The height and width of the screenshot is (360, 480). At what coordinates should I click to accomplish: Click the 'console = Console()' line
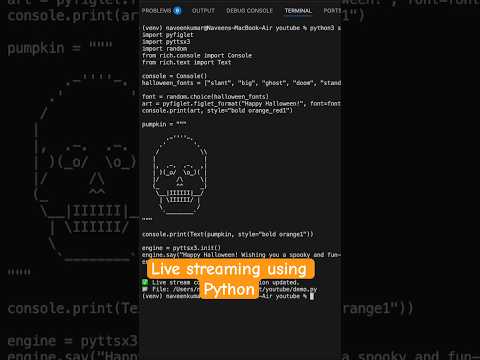(174, 76)
